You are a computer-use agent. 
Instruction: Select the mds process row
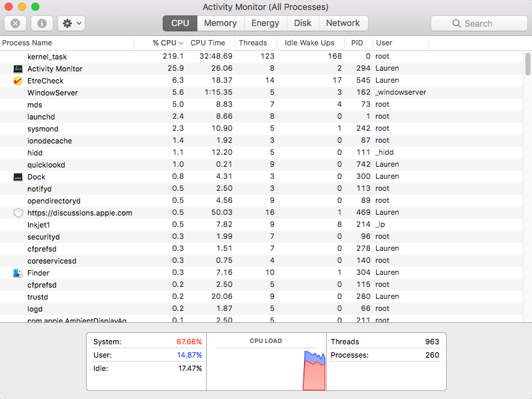pyautogui.click(x=261, y=105)
